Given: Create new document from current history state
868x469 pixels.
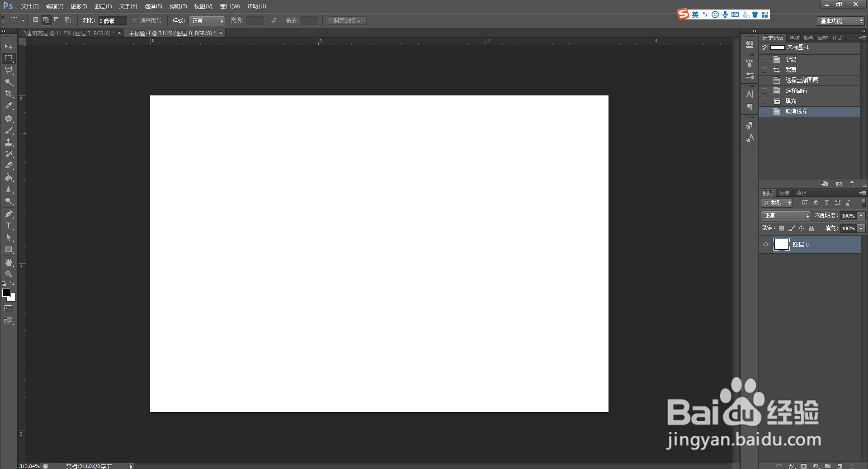Looking at the screenshot, I should (825, 184).
